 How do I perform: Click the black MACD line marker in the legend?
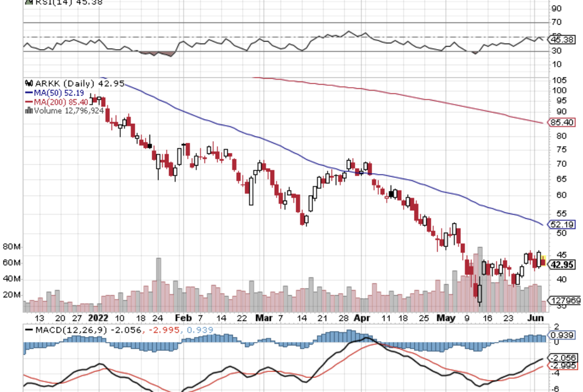point(29,329)
